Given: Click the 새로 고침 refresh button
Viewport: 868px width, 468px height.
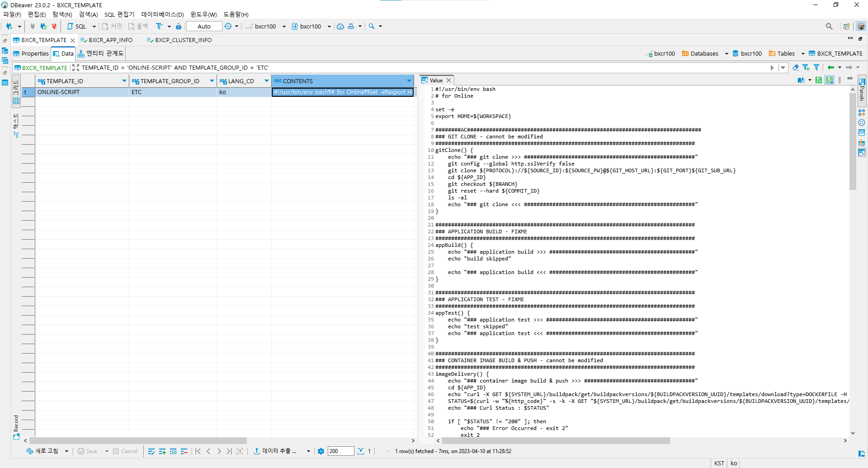Looking at the screenshot, I should pyautogui.click(x=42, y=451).
